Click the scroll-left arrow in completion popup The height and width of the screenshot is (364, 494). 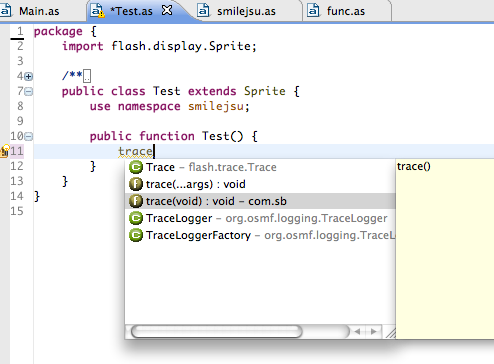357,331
